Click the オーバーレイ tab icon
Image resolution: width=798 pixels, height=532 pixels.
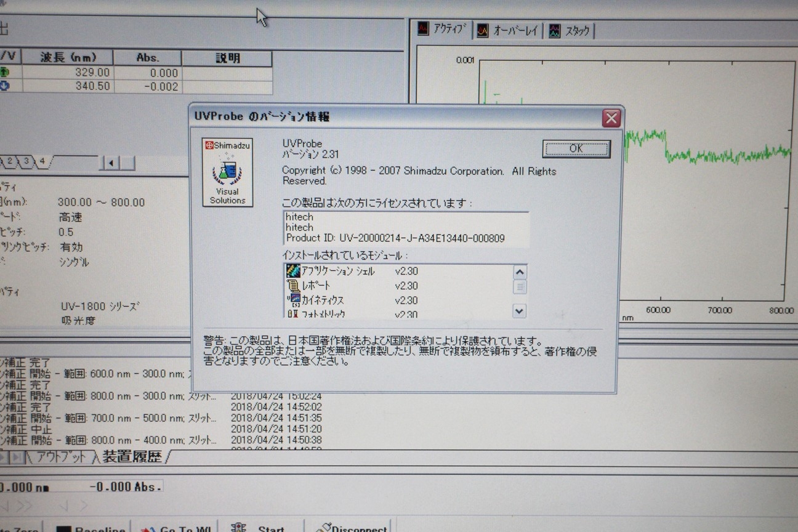[x=483, y=30]
